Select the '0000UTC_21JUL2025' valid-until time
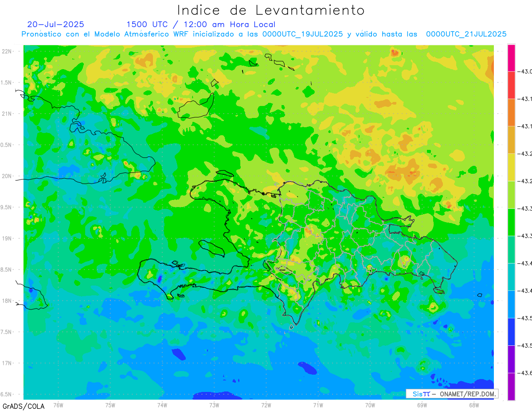532x411 pixels. tap(466, 34)
